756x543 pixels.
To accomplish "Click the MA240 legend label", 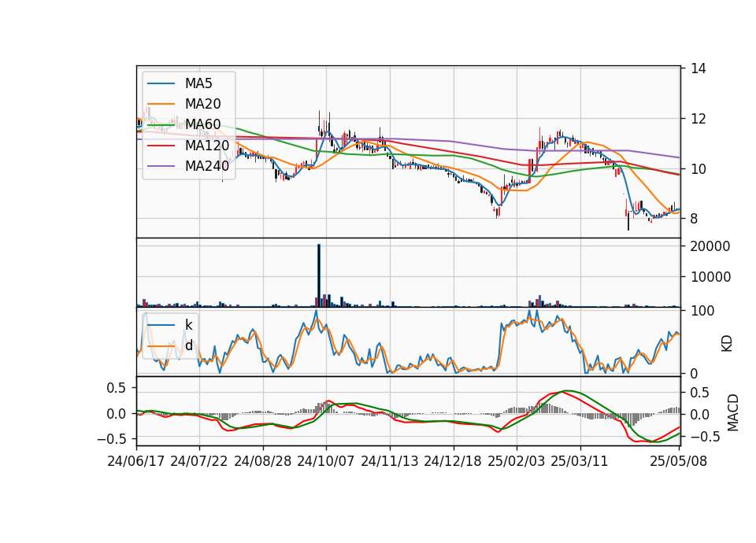I will (207, 166).
